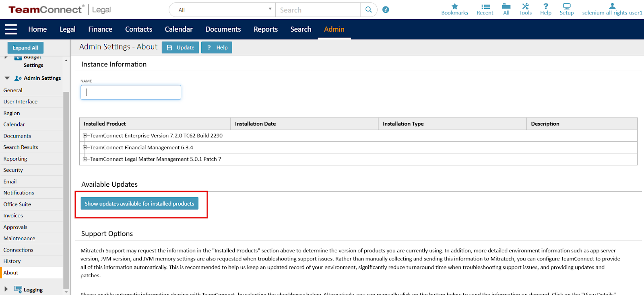Image resolution: width=644 pixels, height=295 pixels.
Task: Select Maintenance in sidebar
Action: [x=31, y=239]
